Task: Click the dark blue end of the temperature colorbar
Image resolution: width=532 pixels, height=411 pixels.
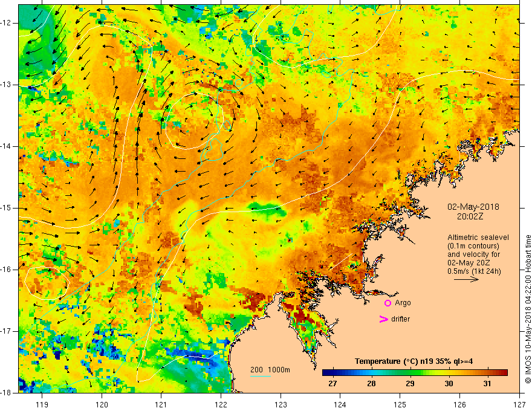Action: [x=328, y=373]
